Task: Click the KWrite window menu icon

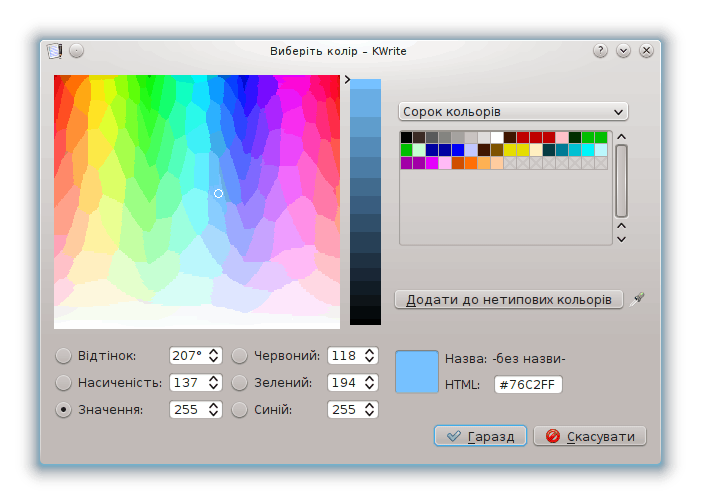Action: 54,51
